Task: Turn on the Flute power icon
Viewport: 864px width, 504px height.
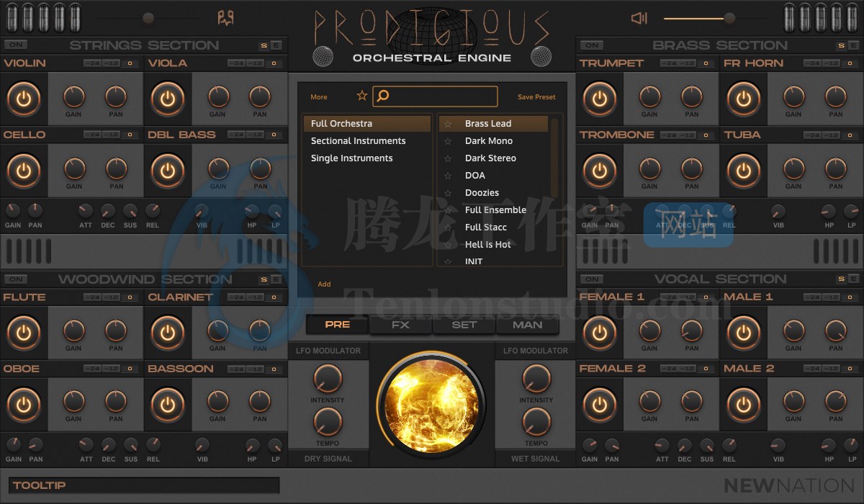Action: coord(24,333)
